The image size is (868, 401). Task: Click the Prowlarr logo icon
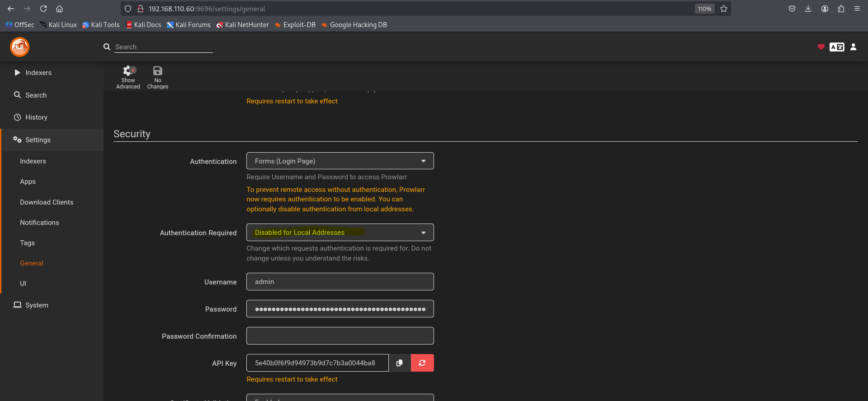[x=20, y=47]
